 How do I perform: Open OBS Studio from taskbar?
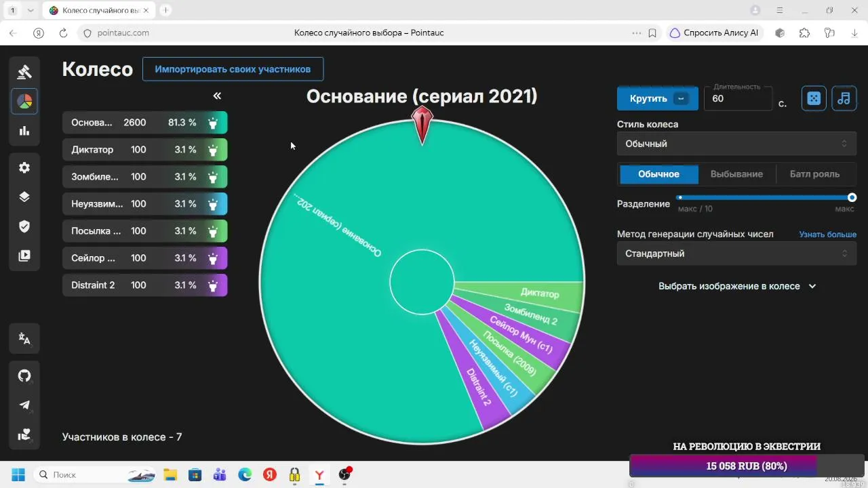(x=344, y=474)
